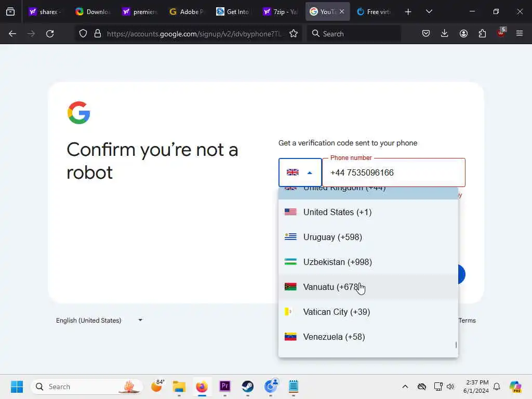Switch to the Free virtual tab
Screen dimensions: 532x399
374,12
